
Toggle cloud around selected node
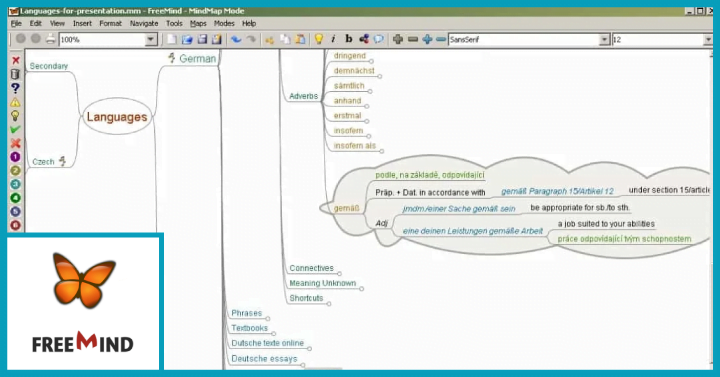pos(379,39)
